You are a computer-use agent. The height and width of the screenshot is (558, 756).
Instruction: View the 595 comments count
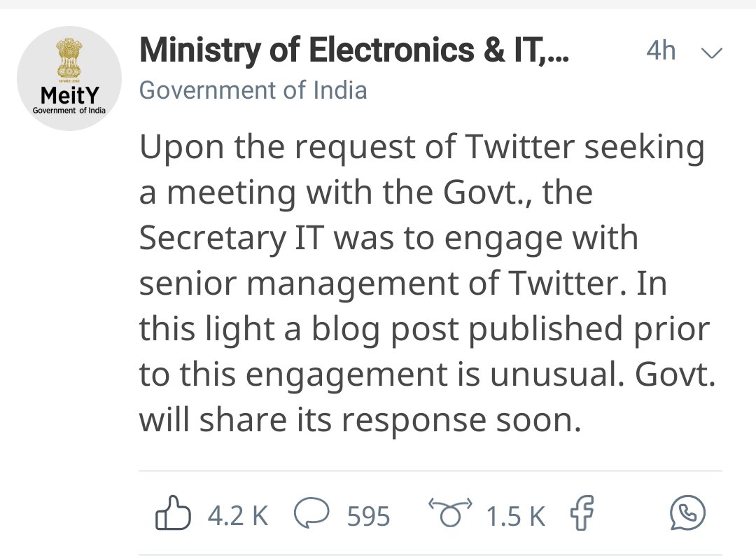(x=368, y=516)
